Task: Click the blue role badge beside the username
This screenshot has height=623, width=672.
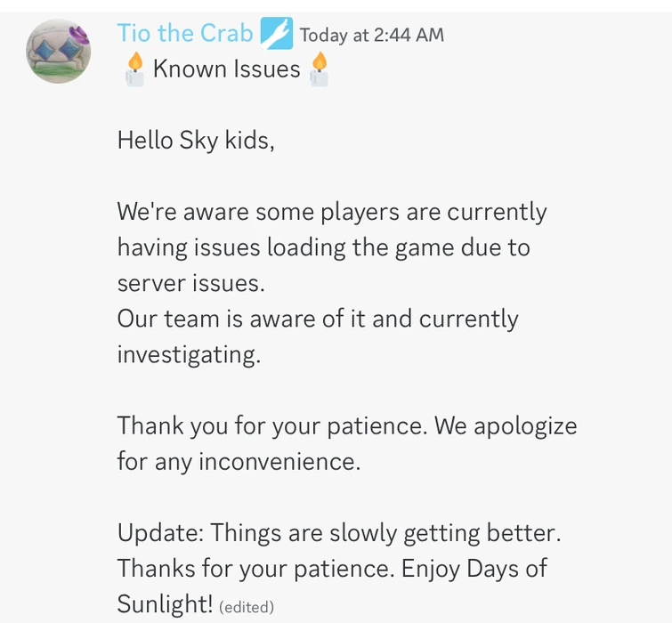Action: click(276, 34)
